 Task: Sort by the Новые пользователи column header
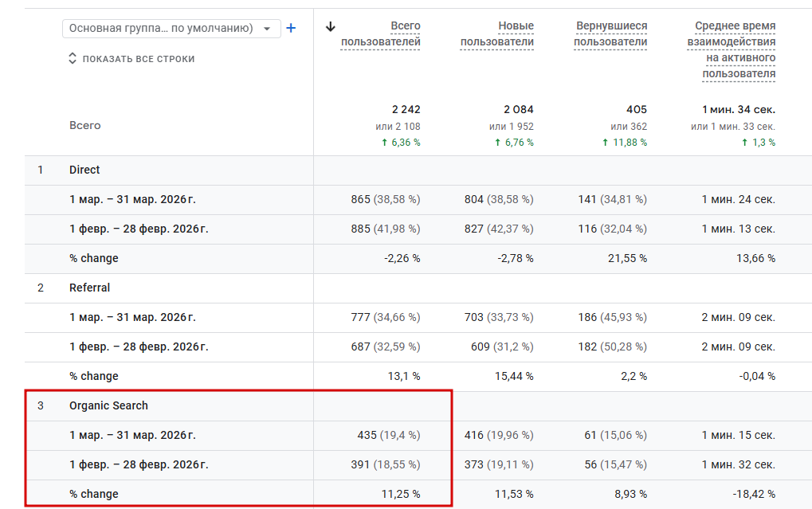coord(497,34)
